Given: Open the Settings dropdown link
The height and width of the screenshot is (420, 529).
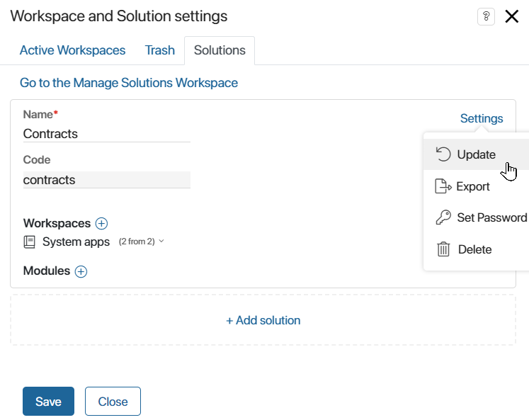Looking at the screenshot, I should tap(482, 118).
